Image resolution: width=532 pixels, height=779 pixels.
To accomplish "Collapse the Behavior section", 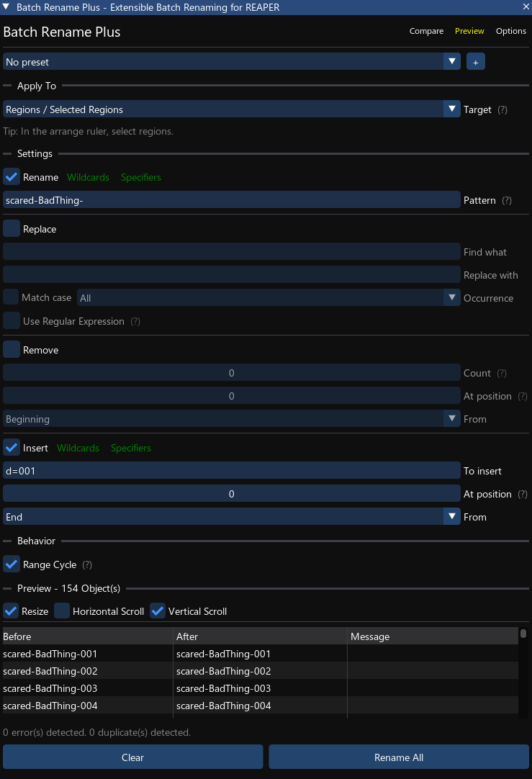I will 36,541.
